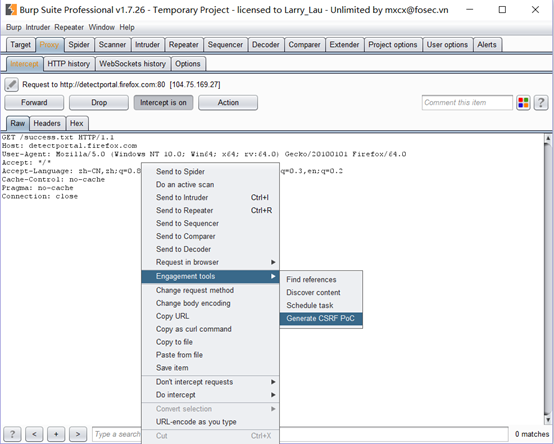The image size is (554, 444).
Task: Click the bottom-left search help question mark button
Action: (x=12, y=434)
